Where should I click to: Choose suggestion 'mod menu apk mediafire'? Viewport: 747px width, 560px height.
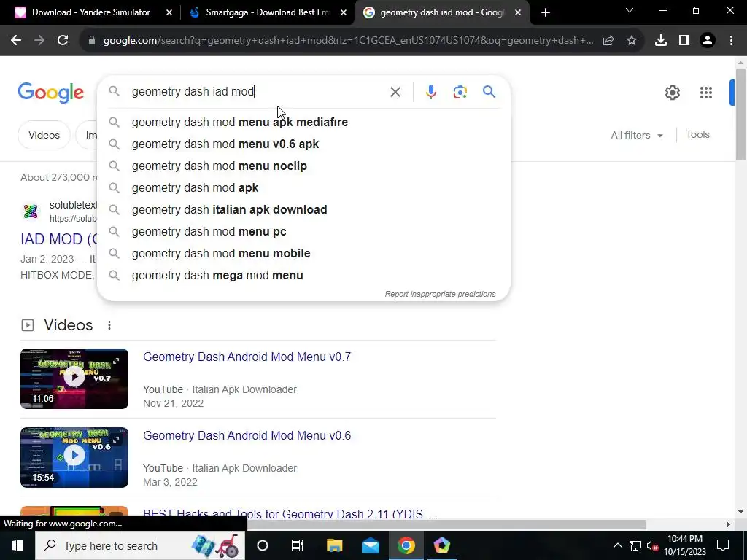pos(304,122)
